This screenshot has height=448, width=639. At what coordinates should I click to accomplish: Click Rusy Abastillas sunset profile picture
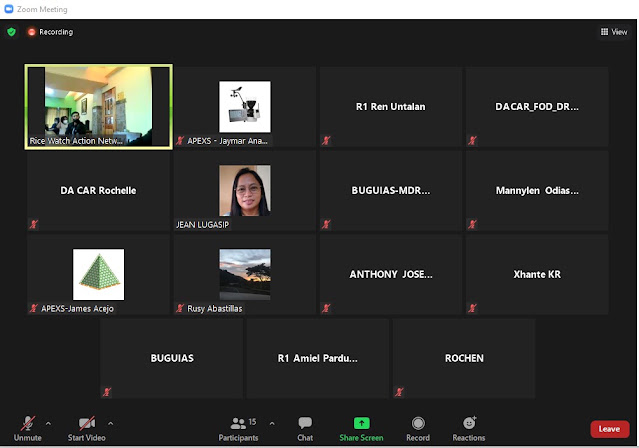click(x=245, y=274)
